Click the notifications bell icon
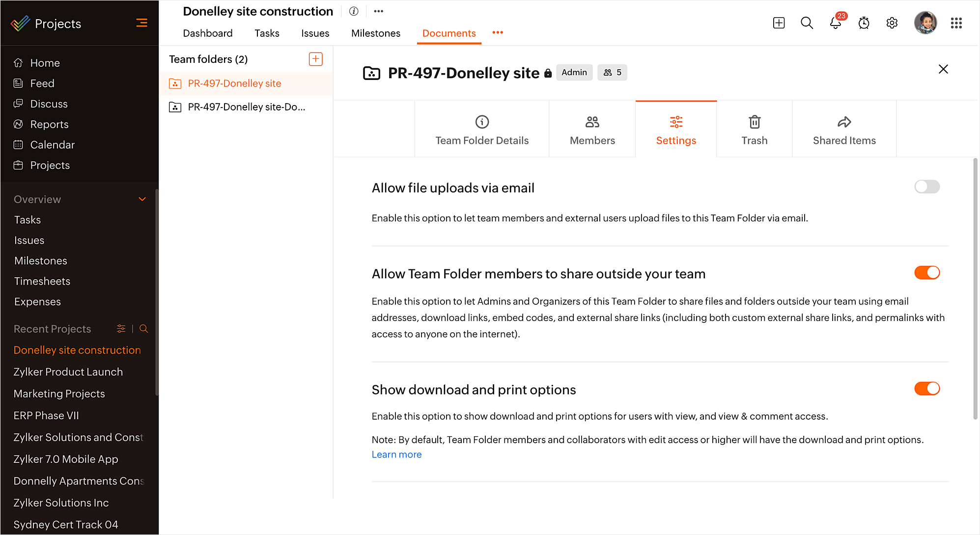The width and height of the screenshot is (980, 535). 835,23
